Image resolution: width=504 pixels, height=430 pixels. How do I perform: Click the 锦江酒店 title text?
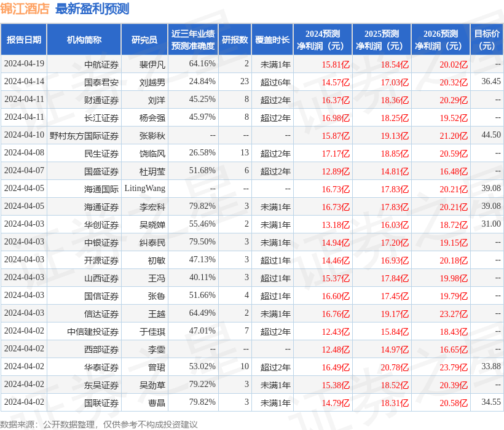25,9
